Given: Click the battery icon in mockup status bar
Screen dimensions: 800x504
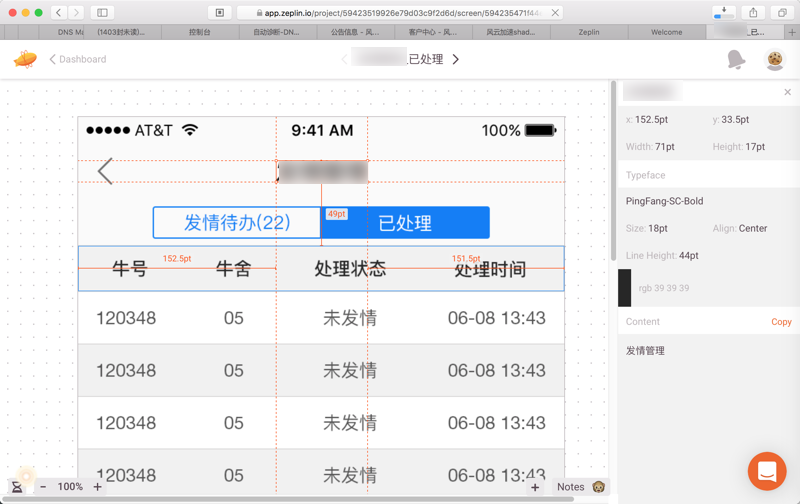Looking at the screenshot, I should [x=541, y=131].
